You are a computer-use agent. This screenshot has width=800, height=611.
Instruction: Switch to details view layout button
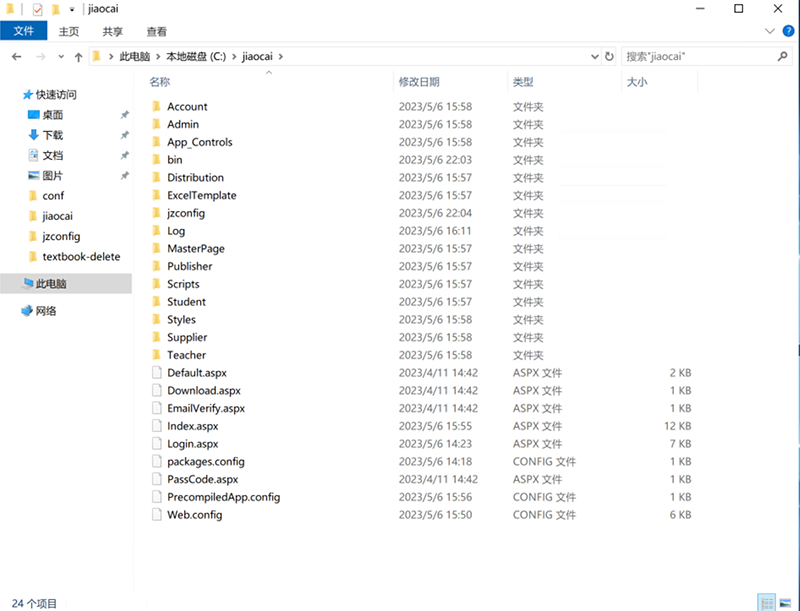tap(766, 603)
